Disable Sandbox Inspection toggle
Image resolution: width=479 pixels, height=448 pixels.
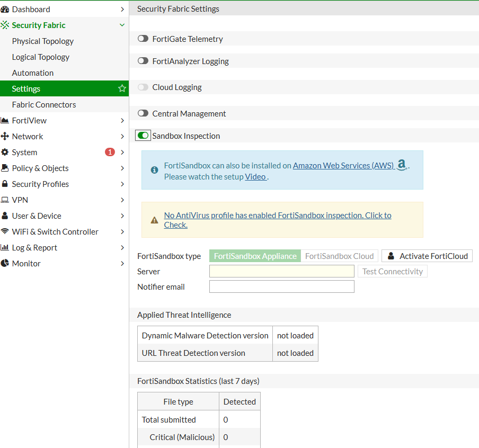click(143, 136)
